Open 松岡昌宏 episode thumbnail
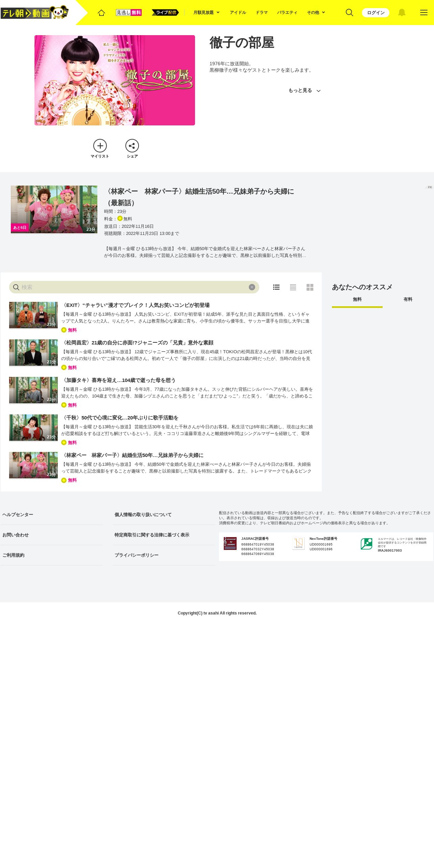 pyautogui.click(x=33, y=353)
